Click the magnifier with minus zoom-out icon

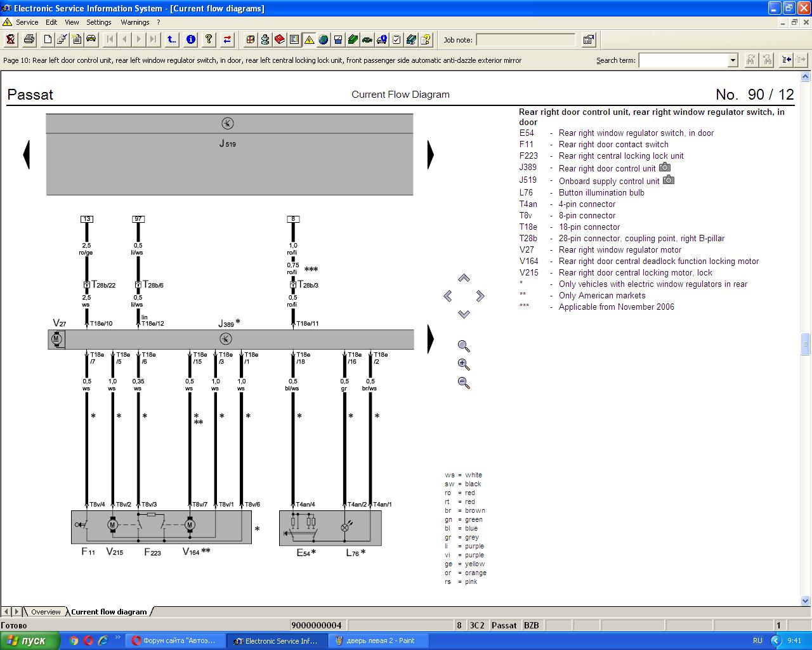464,383
